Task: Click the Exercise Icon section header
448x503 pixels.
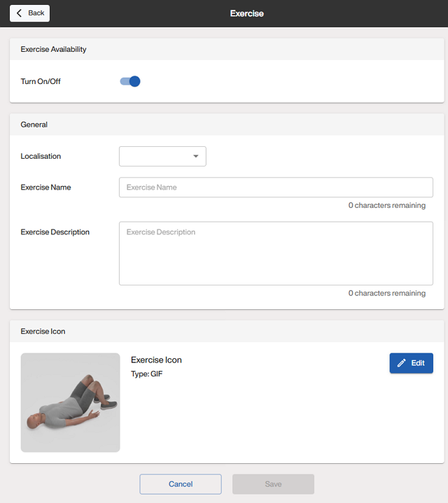Action: click(43, 331)
